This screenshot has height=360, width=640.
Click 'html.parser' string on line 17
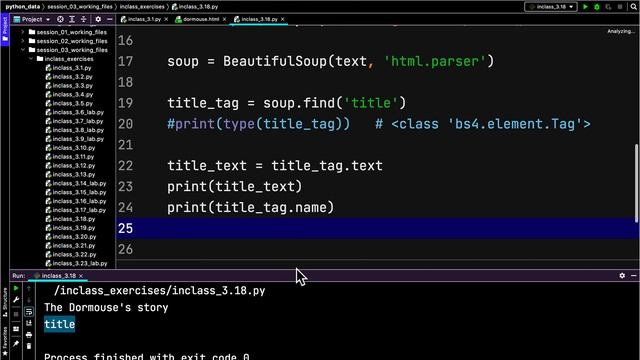[435, 62]
